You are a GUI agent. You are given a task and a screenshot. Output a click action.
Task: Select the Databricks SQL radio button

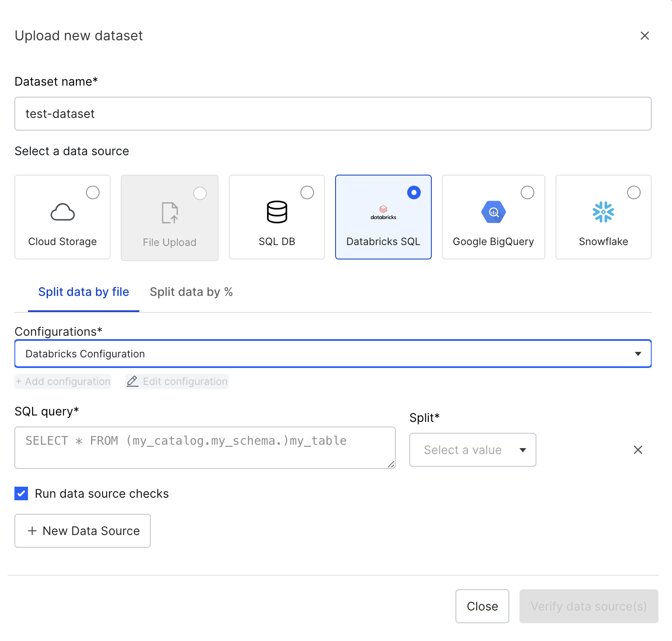(414, 192)
